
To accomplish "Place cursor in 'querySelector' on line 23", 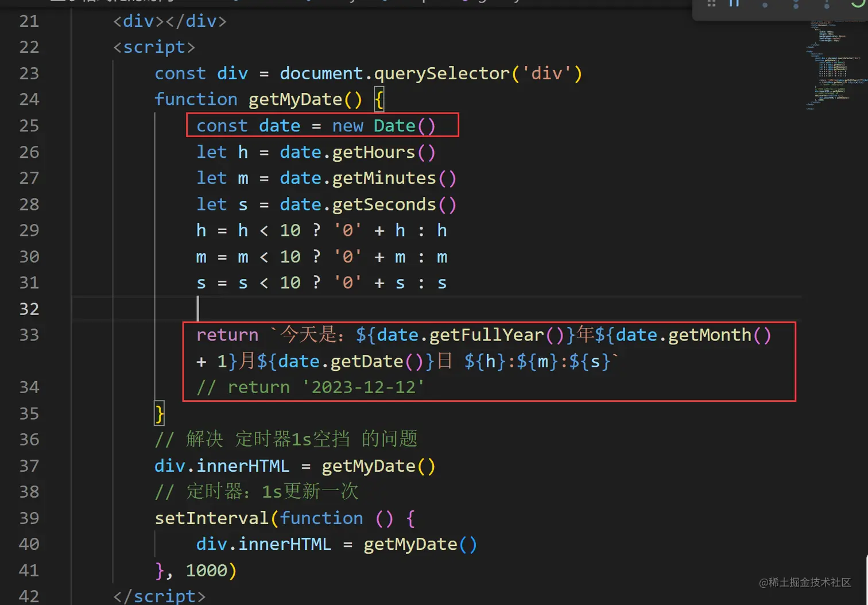I will pos(441,73).
